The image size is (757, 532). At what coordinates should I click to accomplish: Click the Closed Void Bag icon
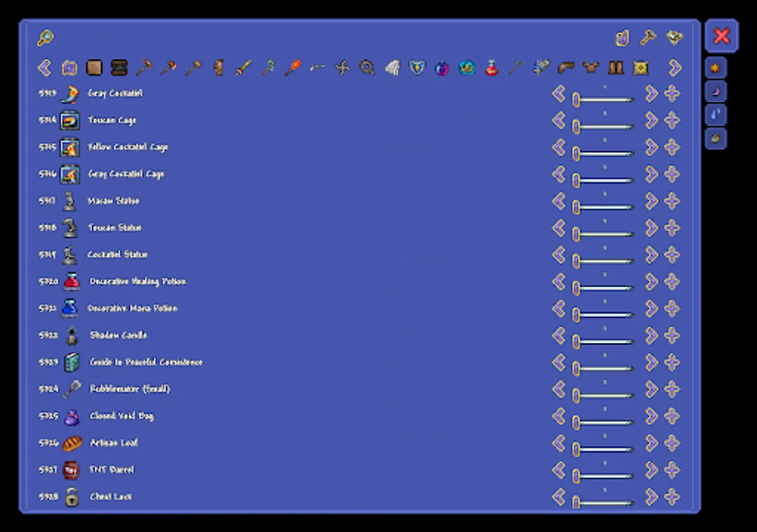71,417
